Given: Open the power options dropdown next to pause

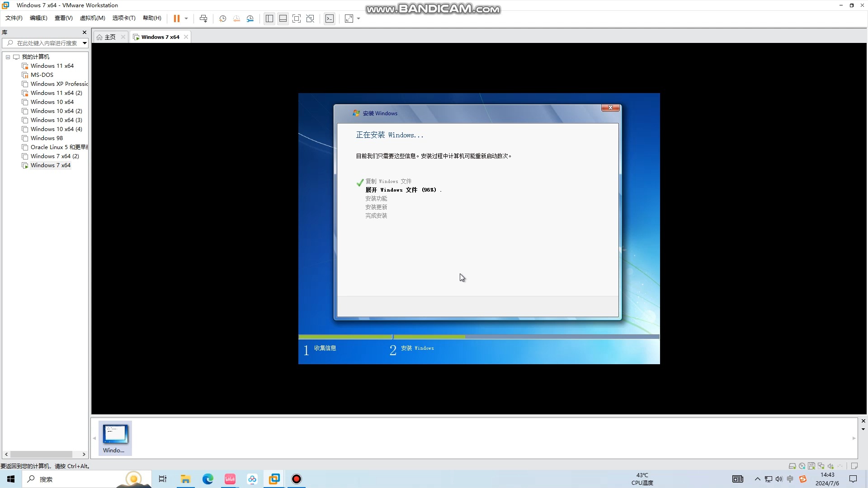Looking at the screenshot, I should click(186, 19).
